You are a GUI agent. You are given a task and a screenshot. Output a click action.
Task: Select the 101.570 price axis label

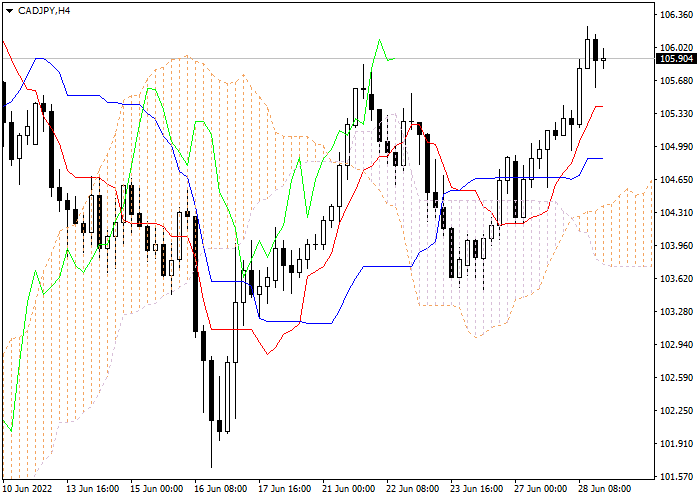[676, 476]
